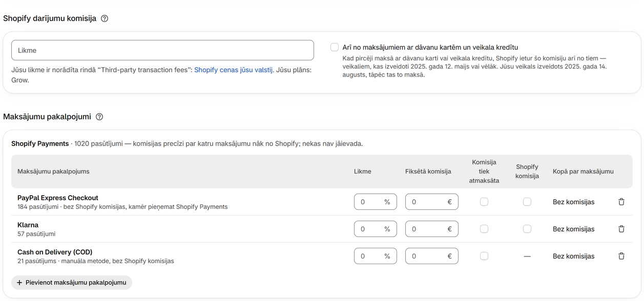Click the Shopify komisija column header

[527, 171]
